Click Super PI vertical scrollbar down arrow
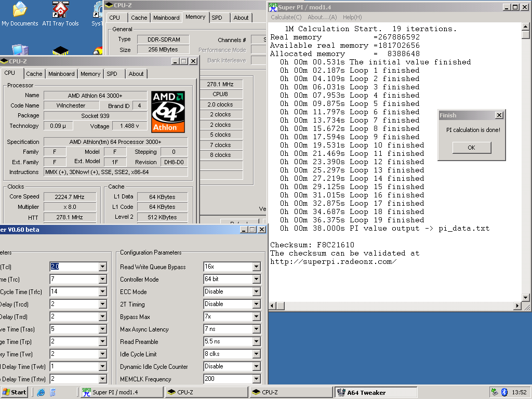Screen dimensions: 532x399 click(525, 298)
